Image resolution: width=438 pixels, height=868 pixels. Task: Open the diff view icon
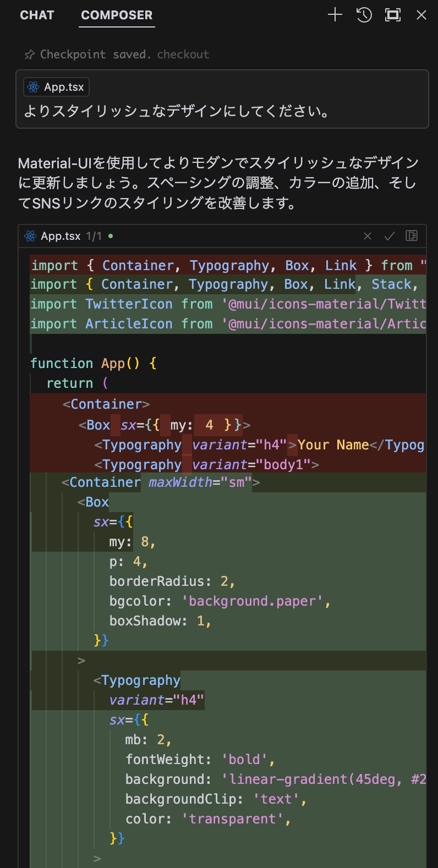[412, 236]
